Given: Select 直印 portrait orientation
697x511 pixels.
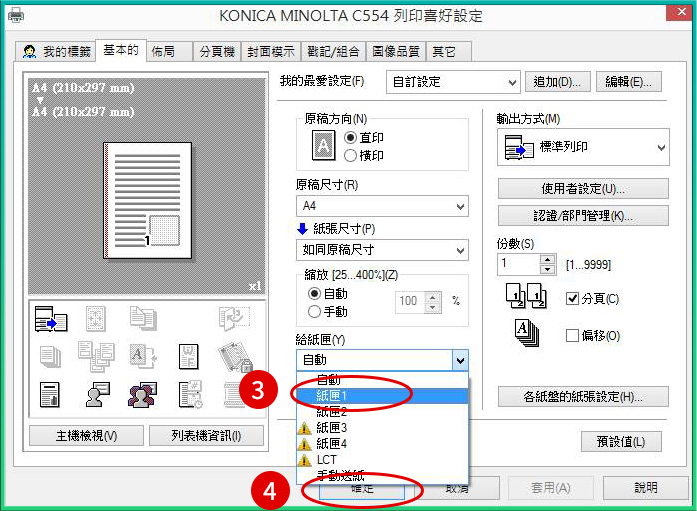Looking at the screenshot, I should click(350, 138).
